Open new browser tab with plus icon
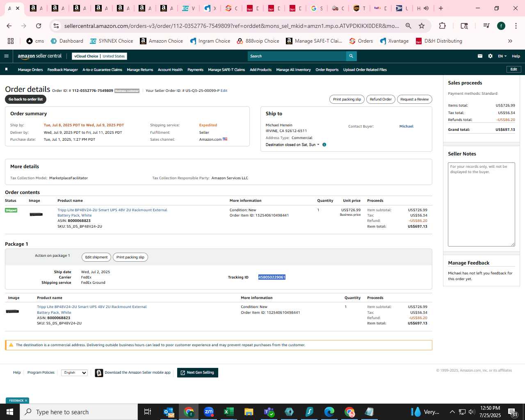The height and width of the screenshot is (420, 525). coord(441,8)
